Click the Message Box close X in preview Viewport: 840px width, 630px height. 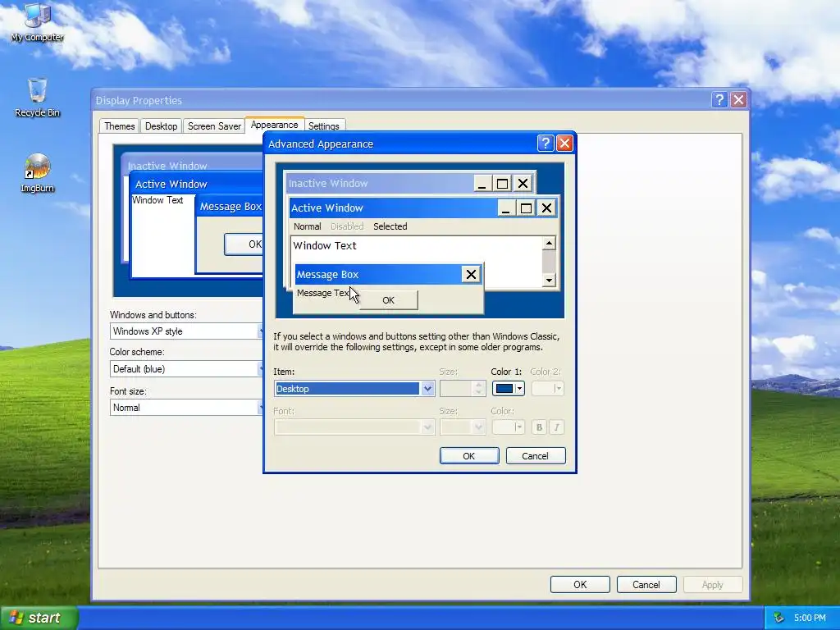pyautogui.click(x=471, y=275)
